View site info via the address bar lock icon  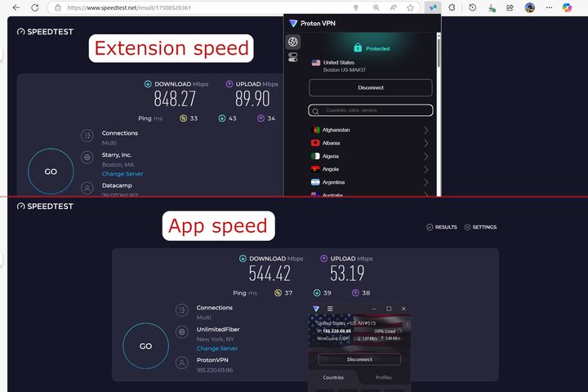pos(58,7)
